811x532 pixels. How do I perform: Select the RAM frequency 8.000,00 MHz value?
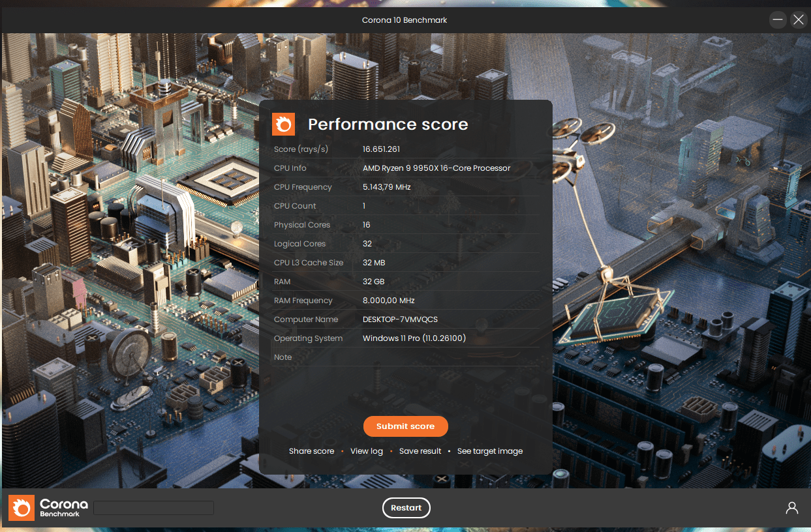pyautogui.click(x=389, y=301)
